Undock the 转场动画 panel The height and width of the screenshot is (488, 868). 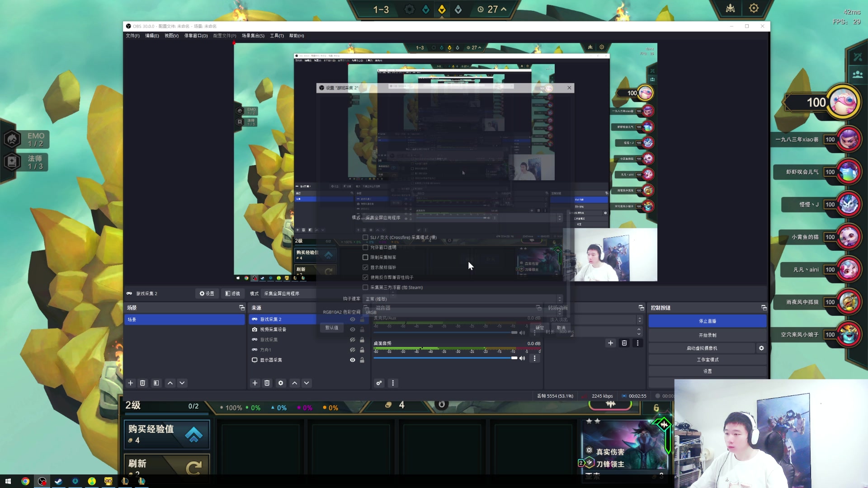(x=641, y=308)
